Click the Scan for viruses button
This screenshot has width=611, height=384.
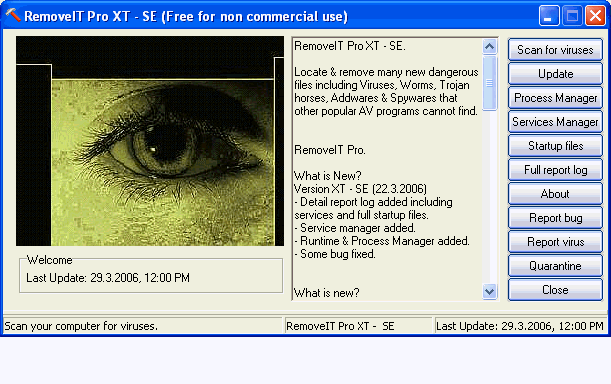point(555,50)
